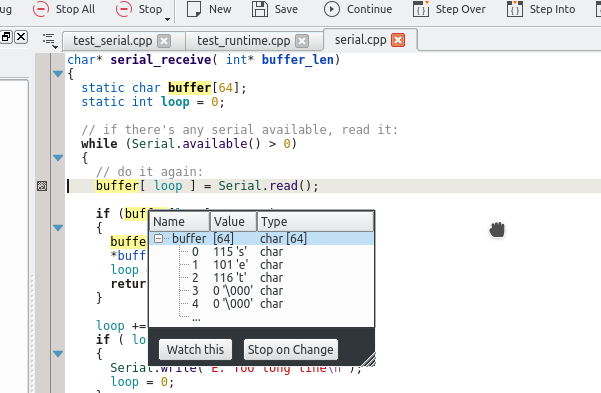Click Continue to resume debugging

pos(358,9)
